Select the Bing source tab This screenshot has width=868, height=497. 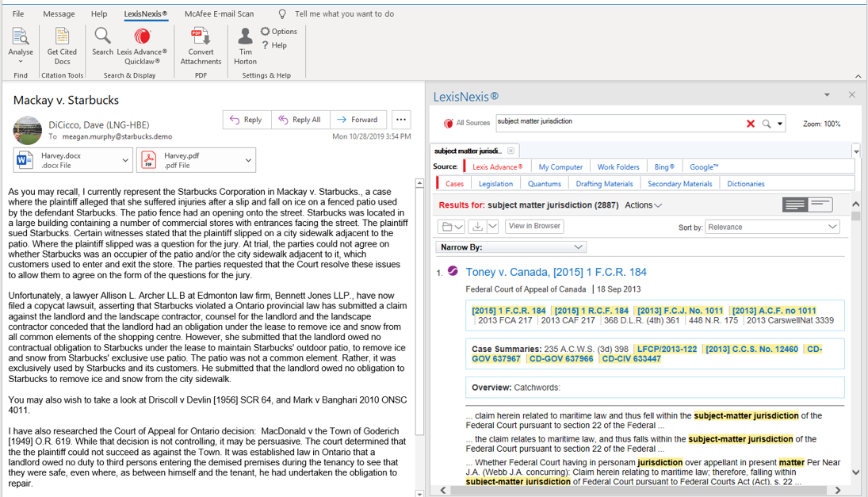(x=664, y=167)
